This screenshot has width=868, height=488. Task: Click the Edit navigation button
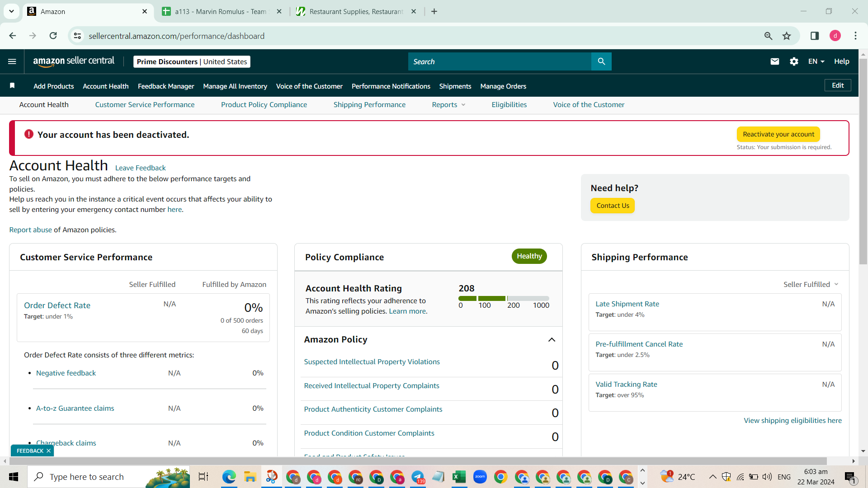(x=838, y=85)
